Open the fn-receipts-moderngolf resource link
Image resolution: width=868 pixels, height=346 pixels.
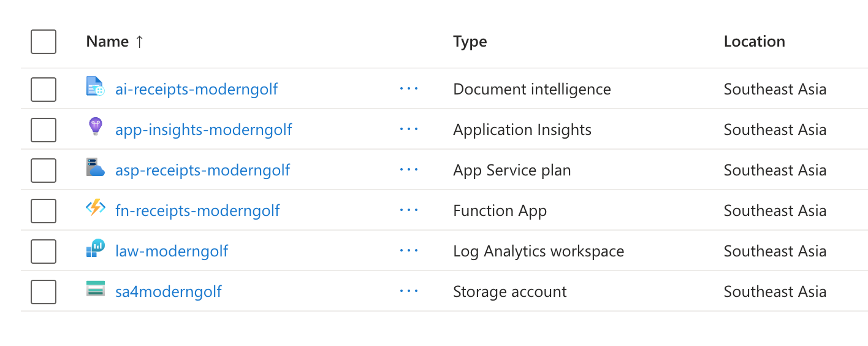(197, 211)
